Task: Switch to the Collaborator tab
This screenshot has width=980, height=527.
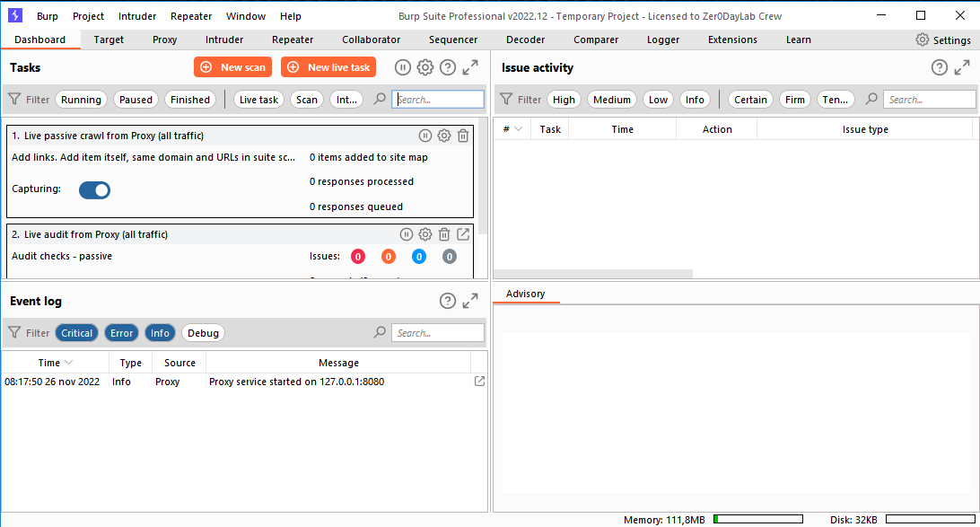Action: tap(372, 40)
